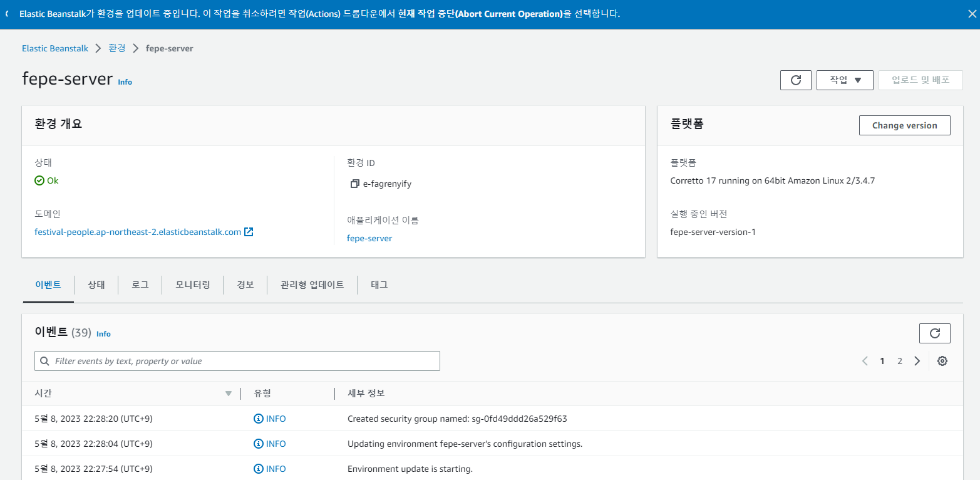Viewport: 980px width, 480px height.
Task: Click the 22:27:54 event timestamp
Action: pyautogui.click(x=93, y=469)
